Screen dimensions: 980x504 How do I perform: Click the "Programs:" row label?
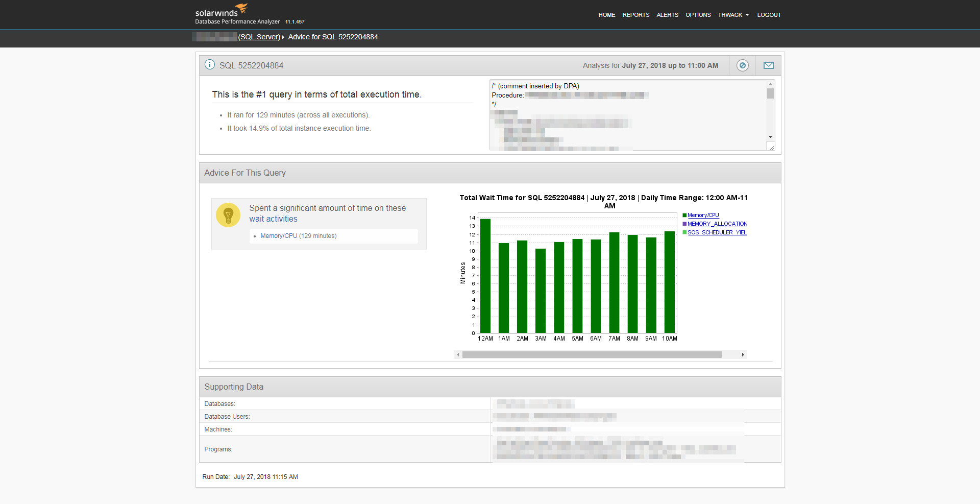[218, 449]
